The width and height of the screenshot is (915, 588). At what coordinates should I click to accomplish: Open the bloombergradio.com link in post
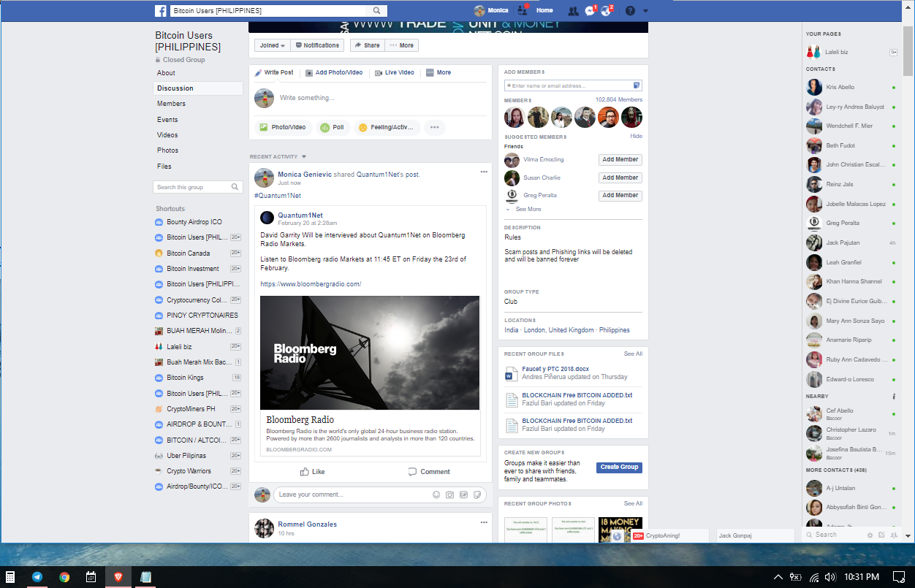click(x=311, y=284)
